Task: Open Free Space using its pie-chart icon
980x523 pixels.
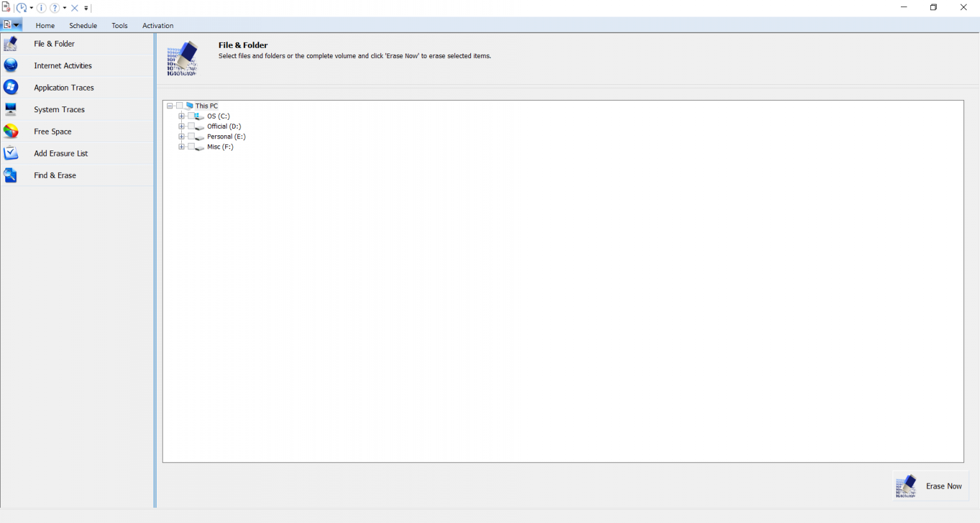Action: tap(11, 131)
